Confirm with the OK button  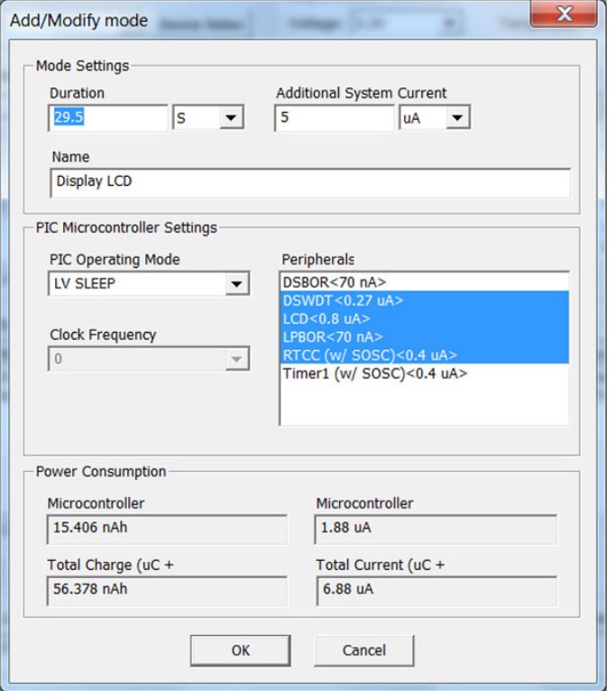pos(241,650)
